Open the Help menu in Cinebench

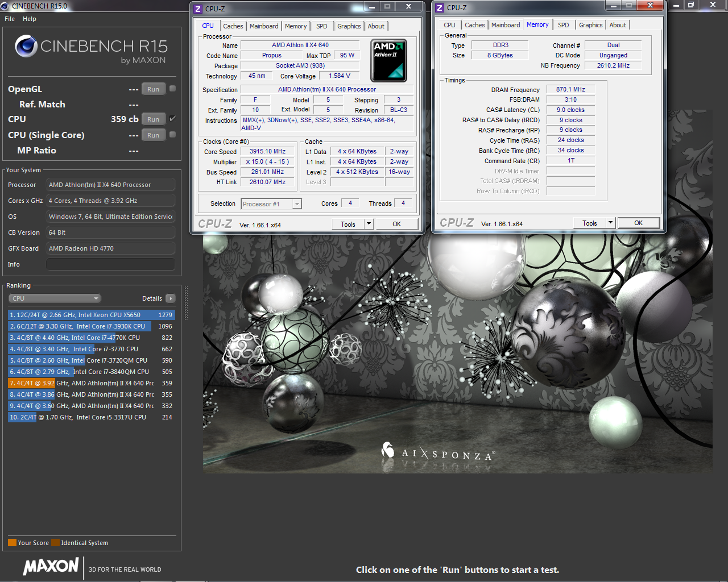pos(30,19)
